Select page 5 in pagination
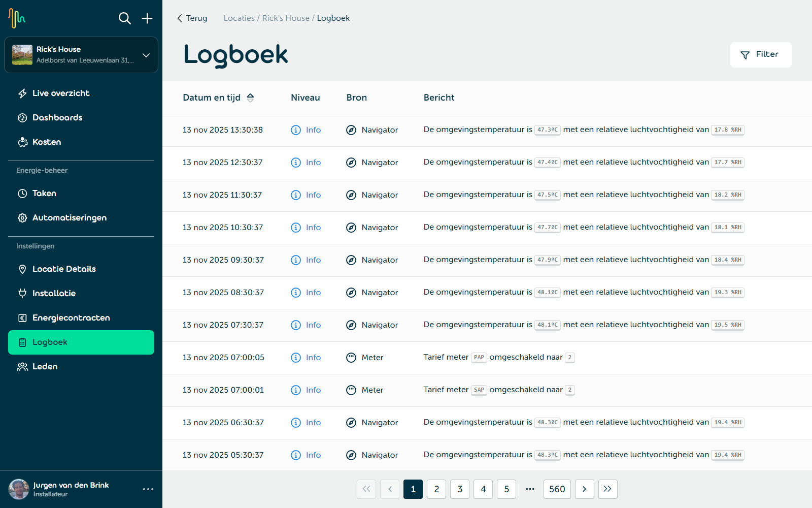 (506, 489)
